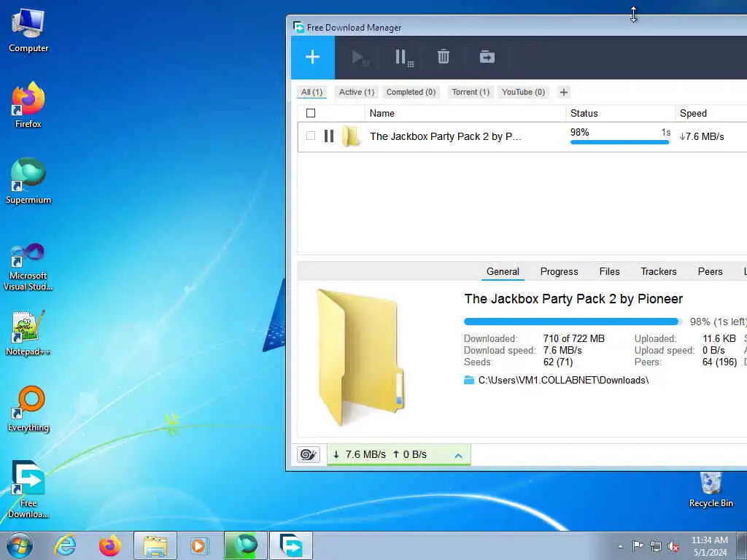Select Firefox desktop shortcut
Viewport: 747px width, 560px height.
28,105
